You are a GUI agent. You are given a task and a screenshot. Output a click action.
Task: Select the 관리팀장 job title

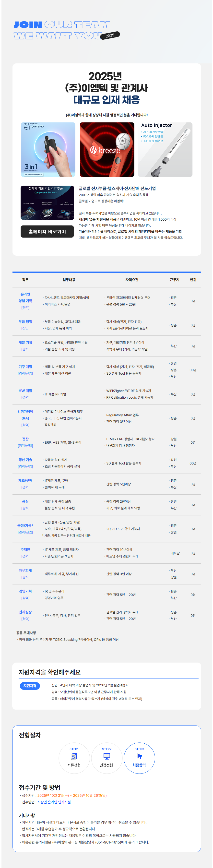tap(25, 612)
